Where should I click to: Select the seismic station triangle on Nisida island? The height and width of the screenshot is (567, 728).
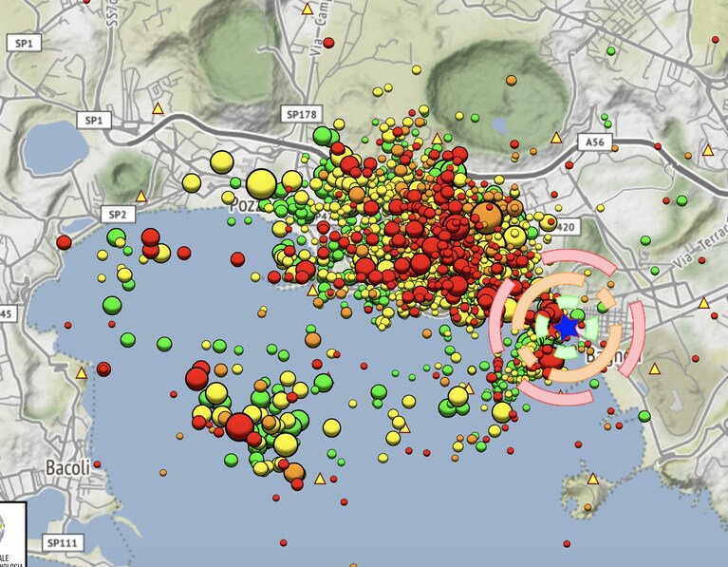593,479
